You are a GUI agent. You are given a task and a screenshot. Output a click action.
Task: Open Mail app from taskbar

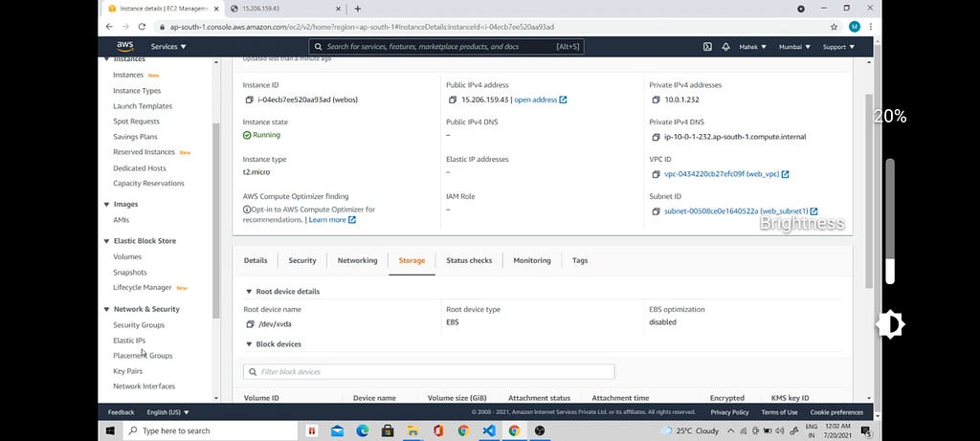click(x=337, y=430)
